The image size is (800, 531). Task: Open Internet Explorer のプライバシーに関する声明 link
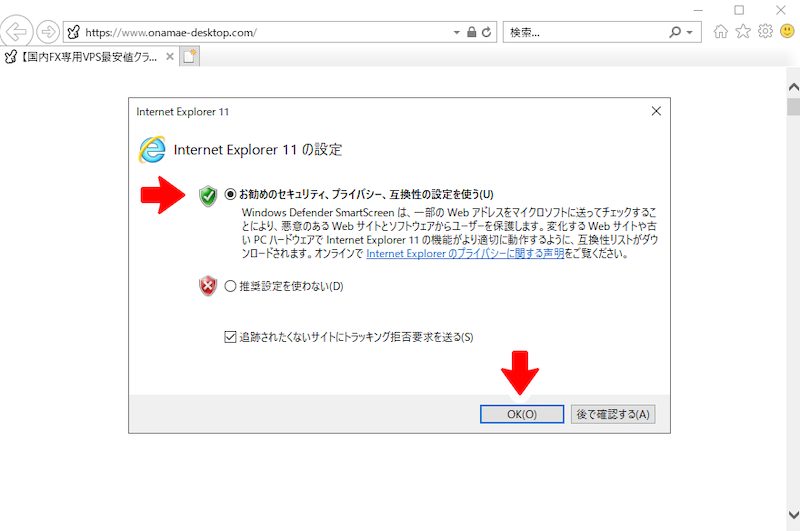(x=465, y=254)
